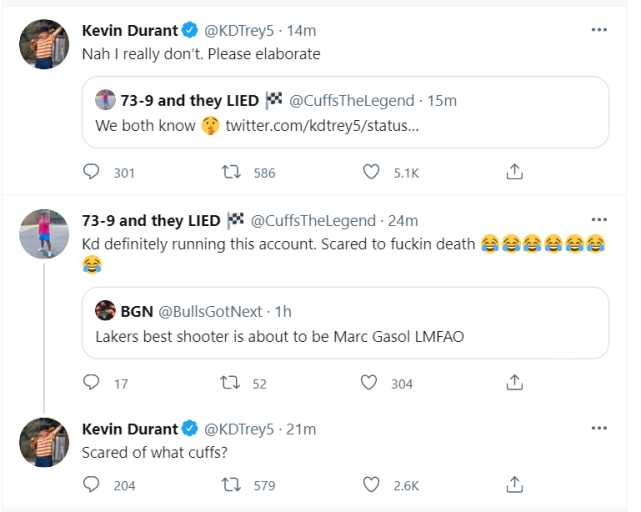Share the "Please elaborate" tweet
Viewport: 641px width, 512px height.
click(x=514, y=172)
